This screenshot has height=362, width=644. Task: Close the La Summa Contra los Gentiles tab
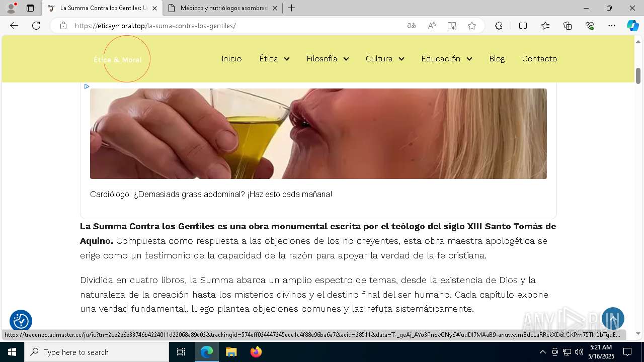(x=154, y=8)
